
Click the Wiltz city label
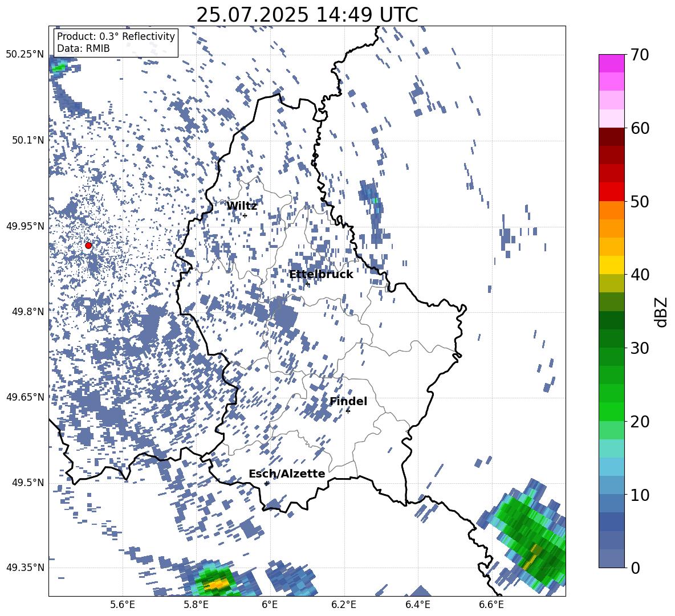(x=242, y=206)
